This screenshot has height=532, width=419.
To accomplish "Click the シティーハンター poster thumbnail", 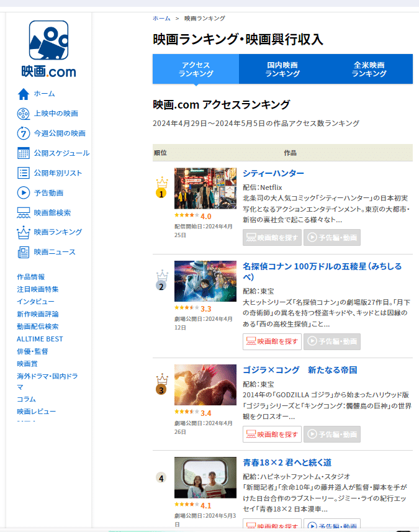I will pos(205,188).
